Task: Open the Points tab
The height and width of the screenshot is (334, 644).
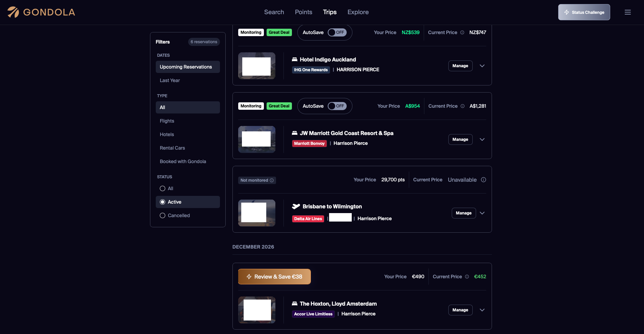Action: (303, 12)
